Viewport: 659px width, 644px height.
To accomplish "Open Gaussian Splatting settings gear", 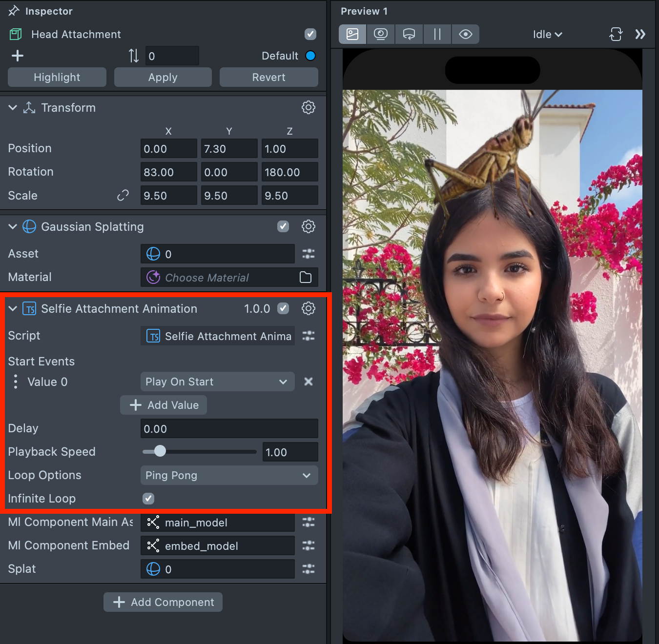I will point(308,226).
